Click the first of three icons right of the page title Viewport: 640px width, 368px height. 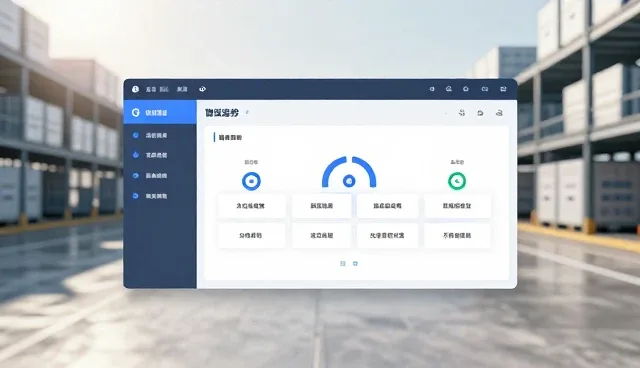pyautogui.click(x=462, y=113)
